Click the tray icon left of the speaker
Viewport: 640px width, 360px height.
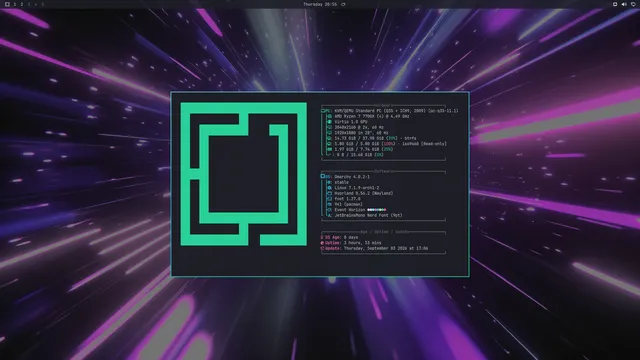615,4
